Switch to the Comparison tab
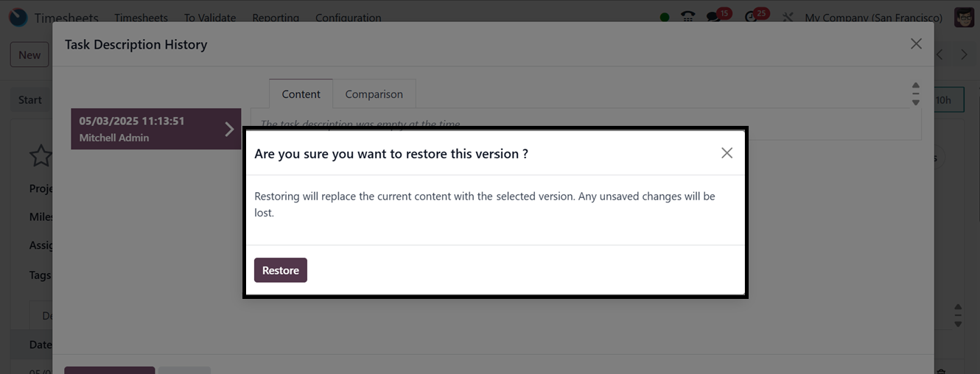980x374 pixels. point(374,94)
